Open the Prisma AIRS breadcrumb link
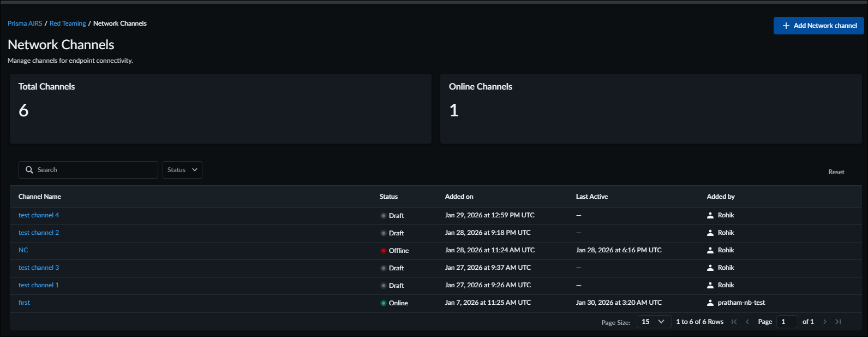This screenshot has height=337, width=868. pyautogui.click(x=25, y=23)
